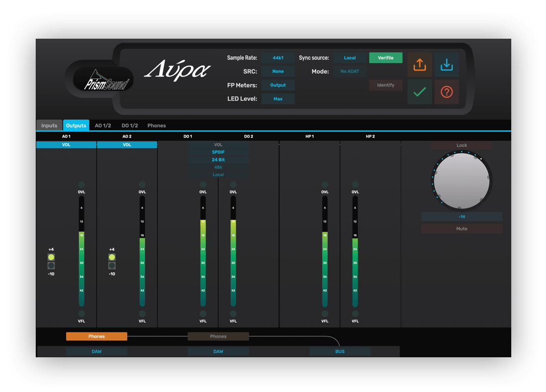Click the Lyra product logo
Screen dimensions: 546x392
[x=177, y=70]
